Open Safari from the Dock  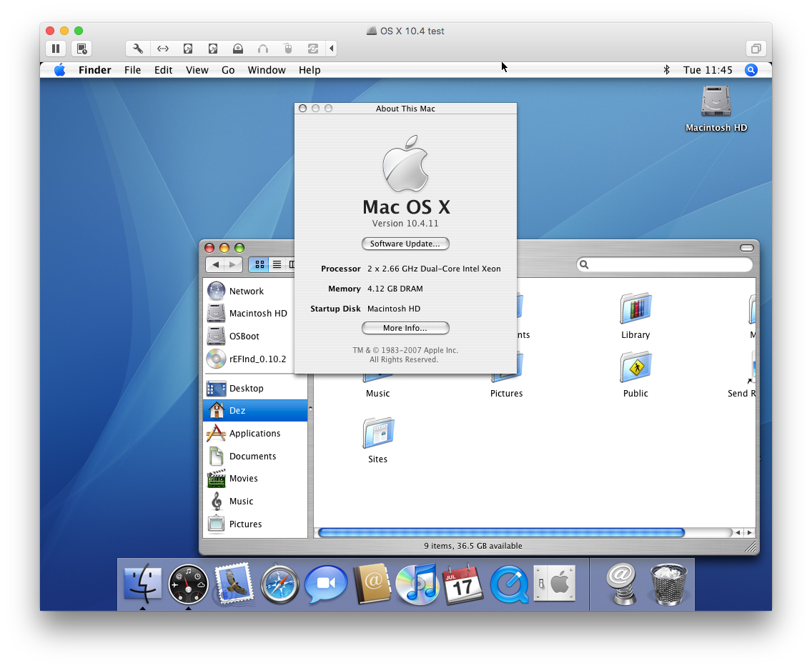pos(279,584)
